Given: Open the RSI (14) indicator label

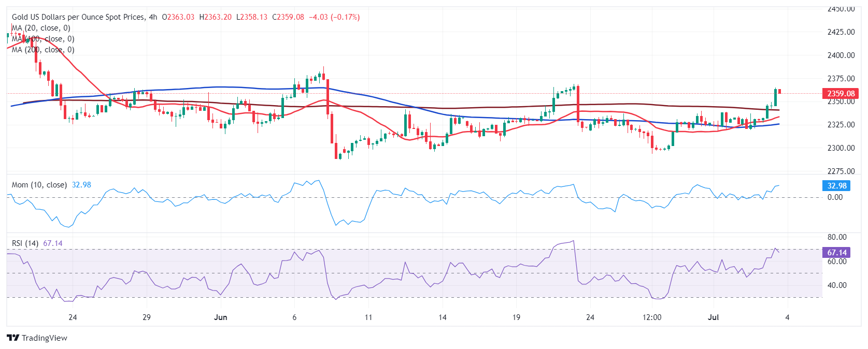Looking at the screenshot, I should [25, 243].
